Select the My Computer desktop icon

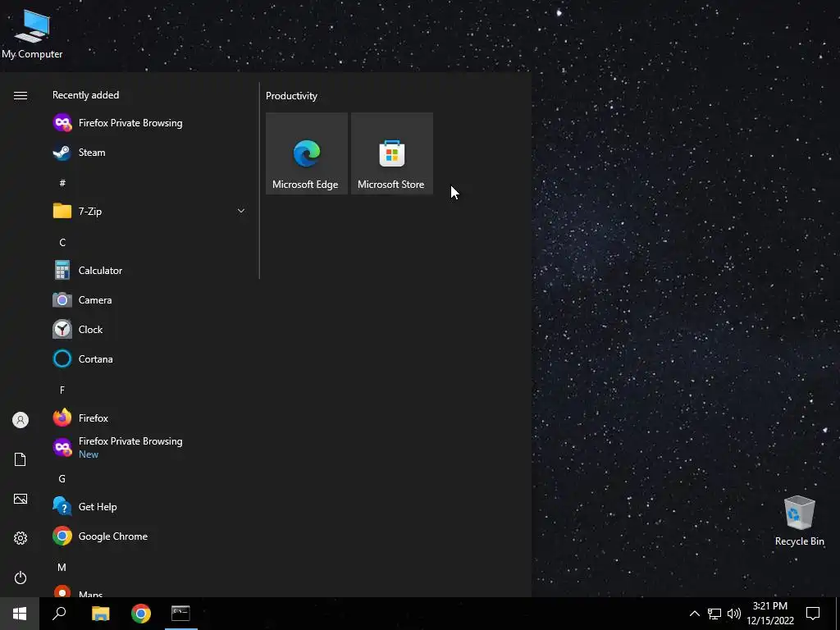point(32,34)
